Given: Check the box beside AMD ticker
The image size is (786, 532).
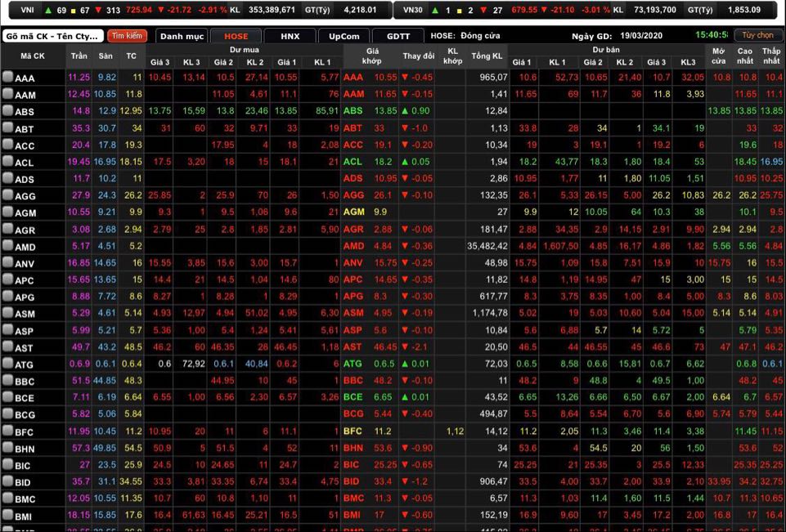Looking at the screenshot, I should 7,246.
